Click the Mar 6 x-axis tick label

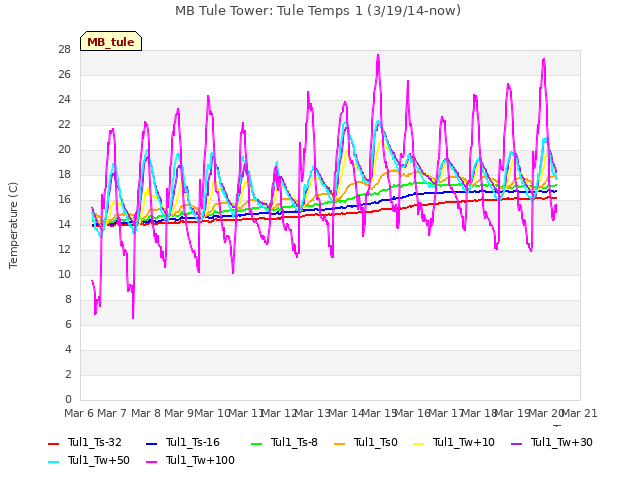click(x=79, y=413)
